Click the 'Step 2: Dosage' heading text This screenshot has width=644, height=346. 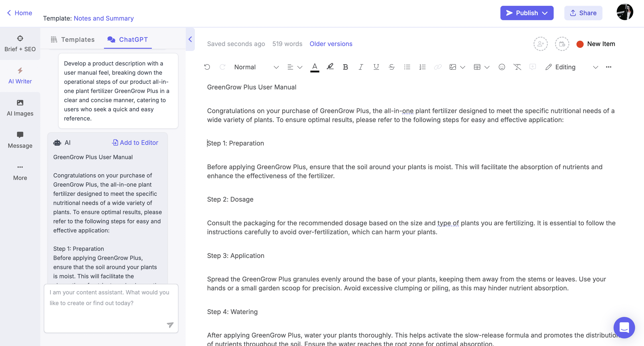coord(230,199)
